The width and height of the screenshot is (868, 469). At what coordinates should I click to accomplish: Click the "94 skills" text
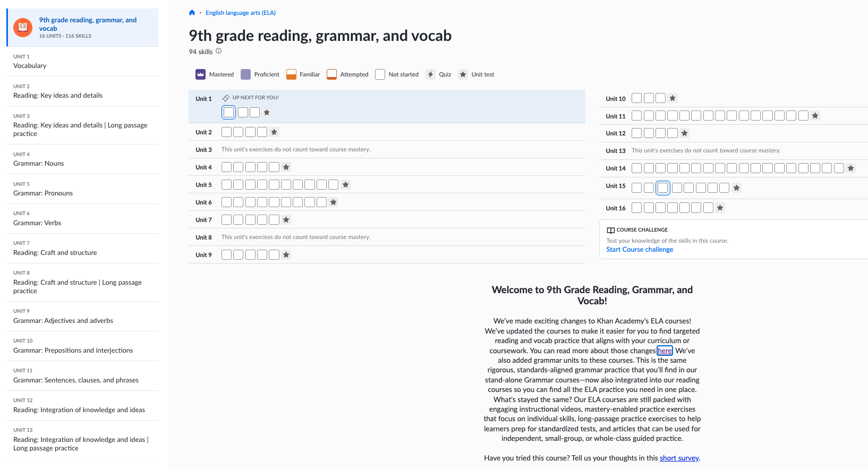click(201, 52)
